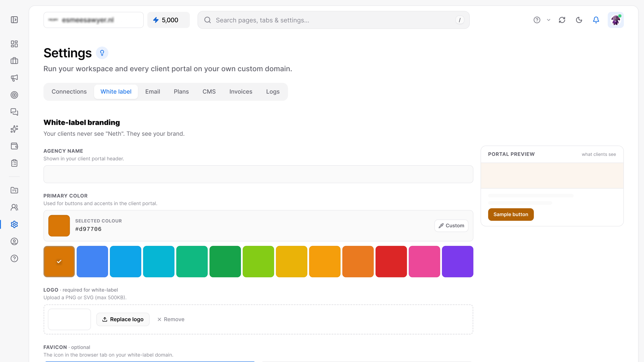
Task: Select the cyan colour swatch
Action: [x=159, y=261]
